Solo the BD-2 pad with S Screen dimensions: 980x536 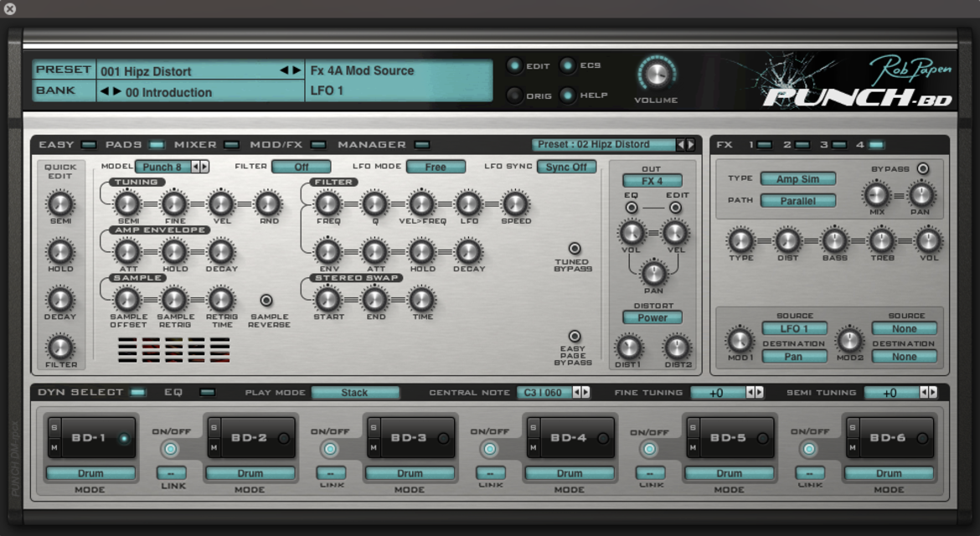click(214, 428)
